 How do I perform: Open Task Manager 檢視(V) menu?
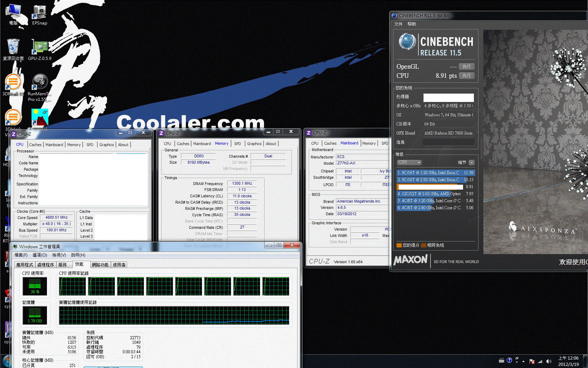click(x=59, y=255)
